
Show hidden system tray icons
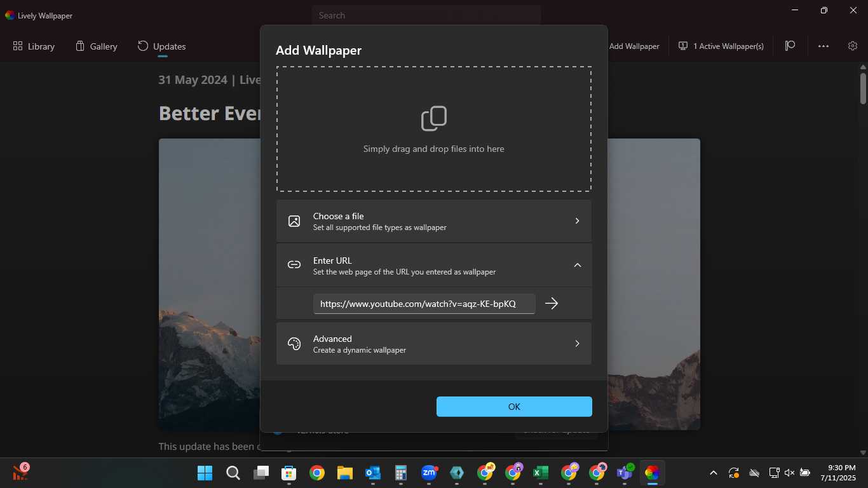pyautogui.click(x=713, y=473)
